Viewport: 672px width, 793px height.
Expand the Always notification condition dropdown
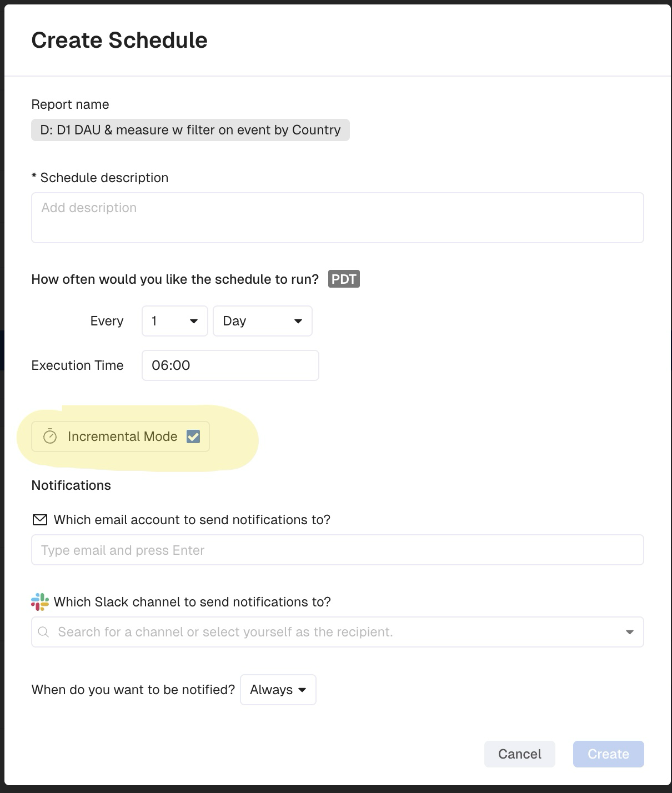coord(278,690)
